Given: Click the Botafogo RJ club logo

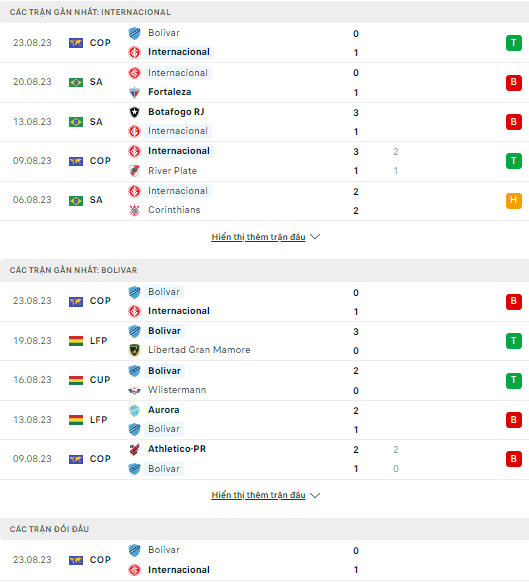Looking at the screenshot, I should tap(134, 112).
